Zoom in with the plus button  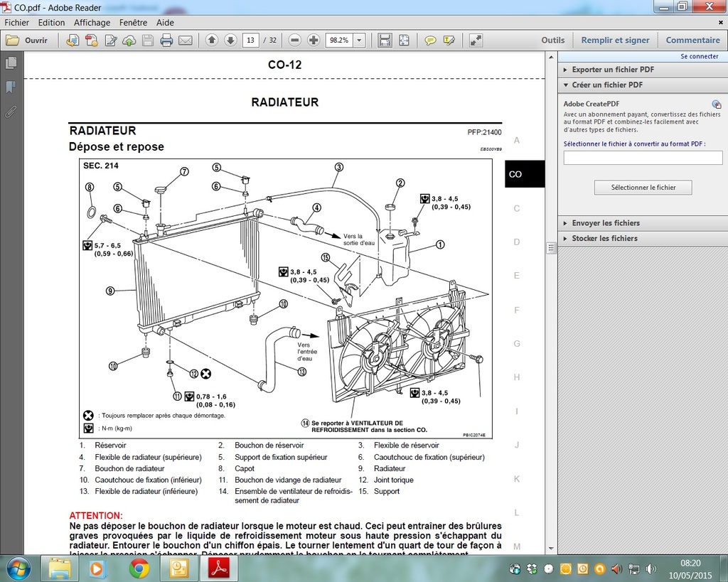[313, 41]
